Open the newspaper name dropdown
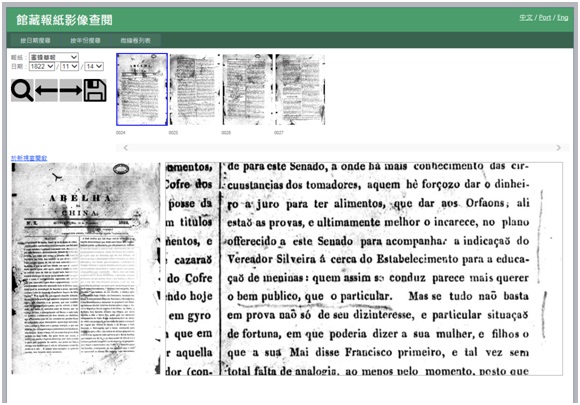 54,57
